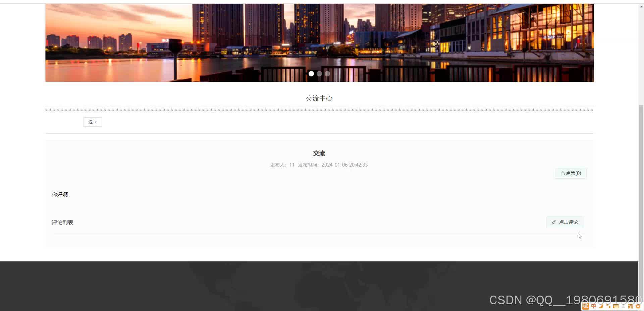Click the virtual keyboard icon in the IME tray
The width and height of the screenshot is (644, 311).
coord(616,306)
